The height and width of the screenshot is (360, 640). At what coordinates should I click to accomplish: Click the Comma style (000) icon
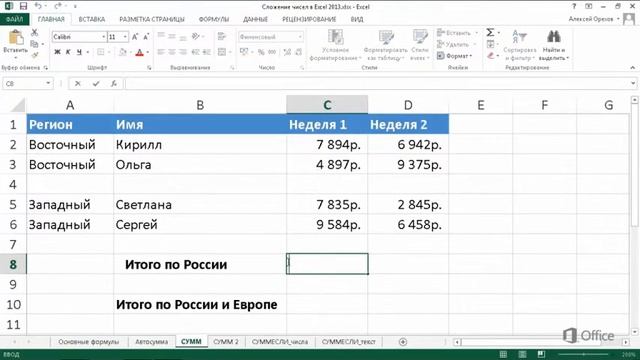[x=272, y=52]
